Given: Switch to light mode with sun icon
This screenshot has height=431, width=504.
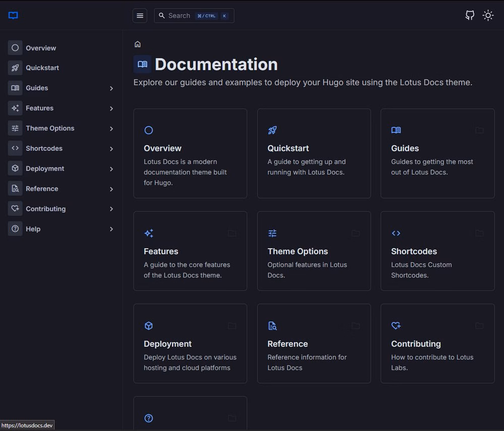Looking at the screenshot, I should [488, 16].
